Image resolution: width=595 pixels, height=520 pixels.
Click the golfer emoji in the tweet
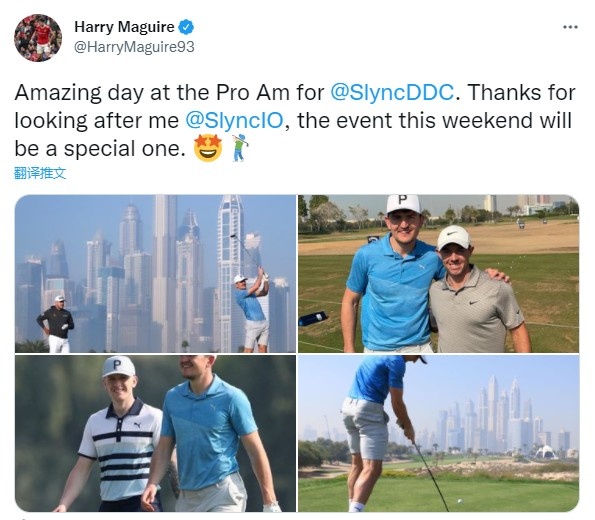point(239,148)
